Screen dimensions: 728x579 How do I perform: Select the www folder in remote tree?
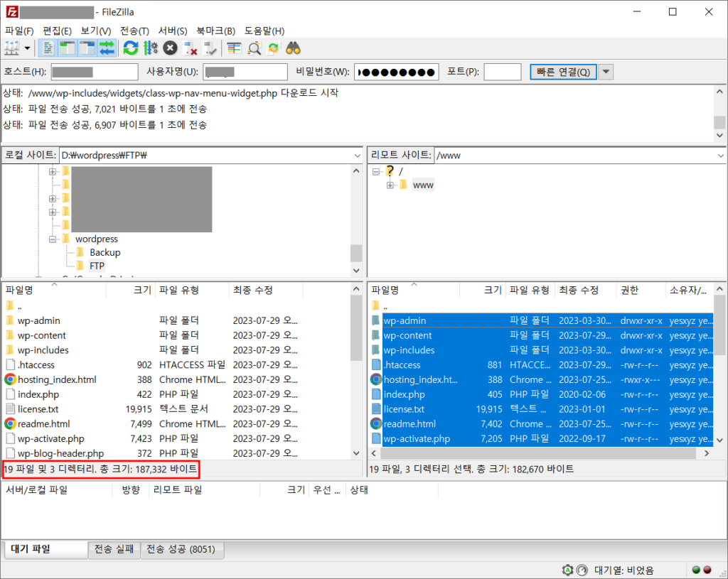423,185
